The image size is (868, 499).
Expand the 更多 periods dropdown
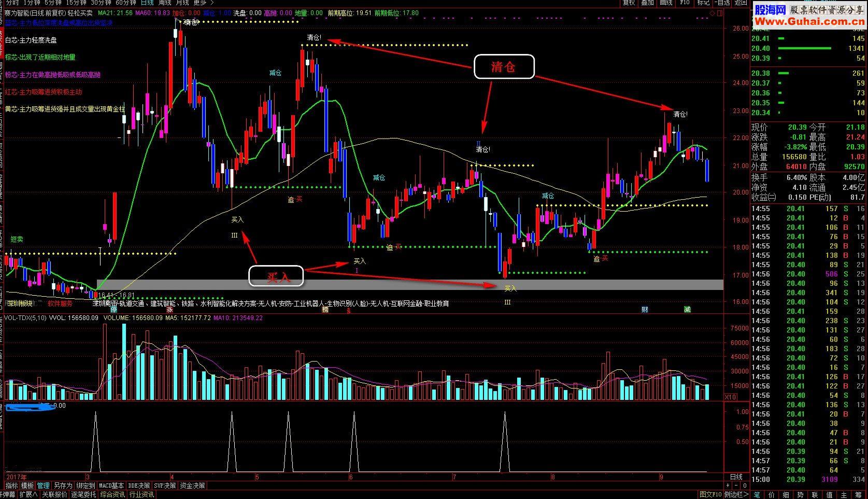203,3
